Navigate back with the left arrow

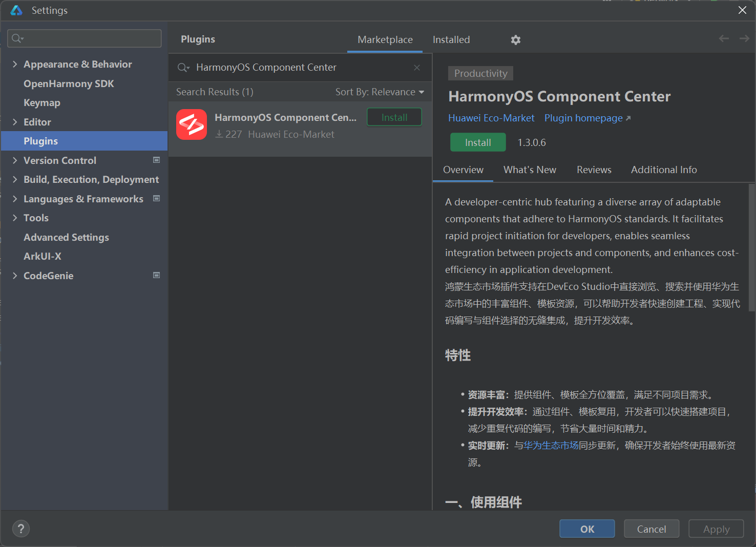(724, 39)
